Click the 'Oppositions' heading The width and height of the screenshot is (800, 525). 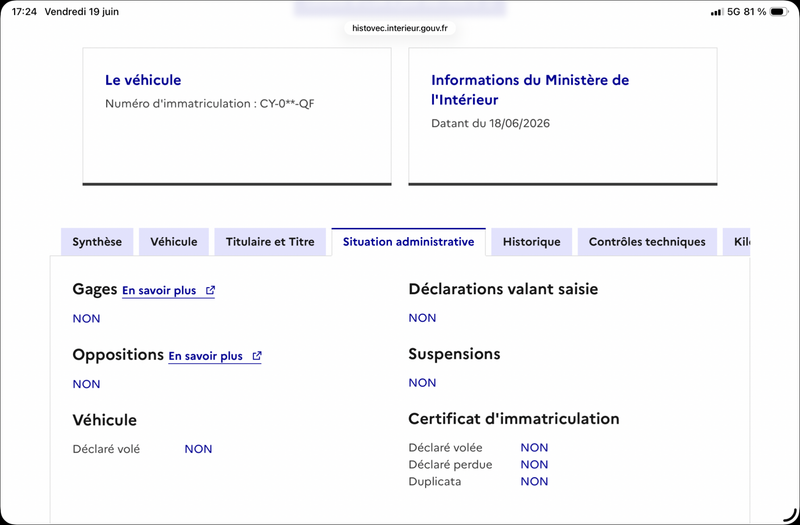(118, 355)
